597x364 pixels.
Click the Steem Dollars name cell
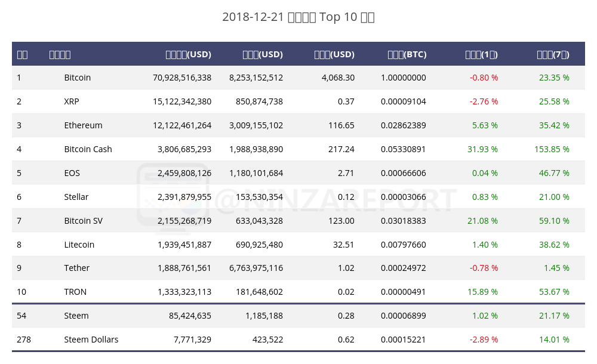pos(91,340)
